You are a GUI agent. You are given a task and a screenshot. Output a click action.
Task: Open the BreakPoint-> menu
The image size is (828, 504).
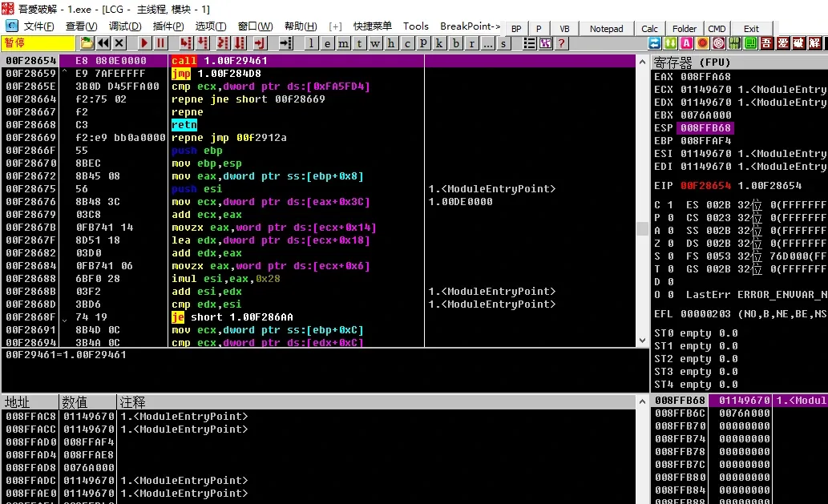point(470,26)
